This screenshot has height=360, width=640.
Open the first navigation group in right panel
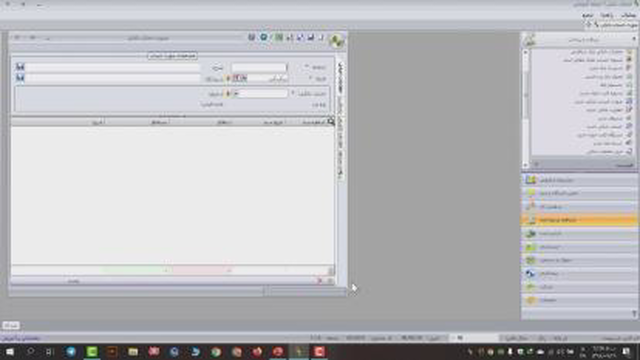579,180
